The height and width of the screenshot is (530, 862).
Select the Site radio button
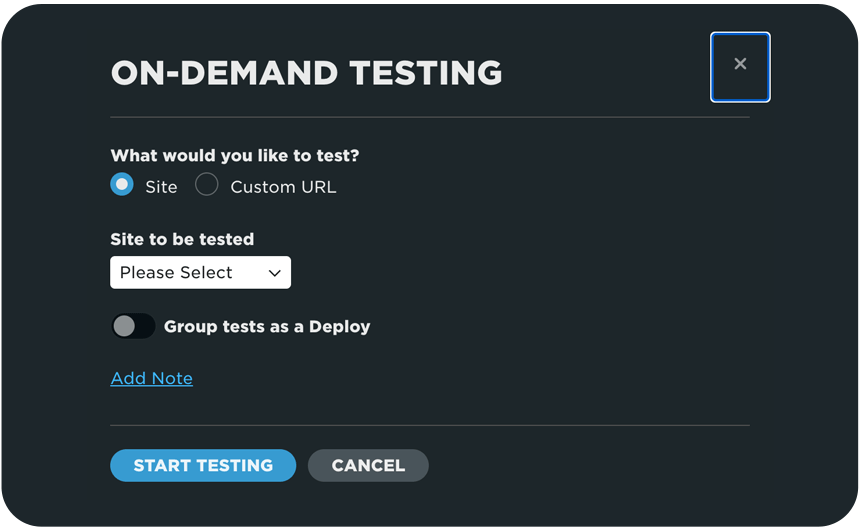[122, 185]
